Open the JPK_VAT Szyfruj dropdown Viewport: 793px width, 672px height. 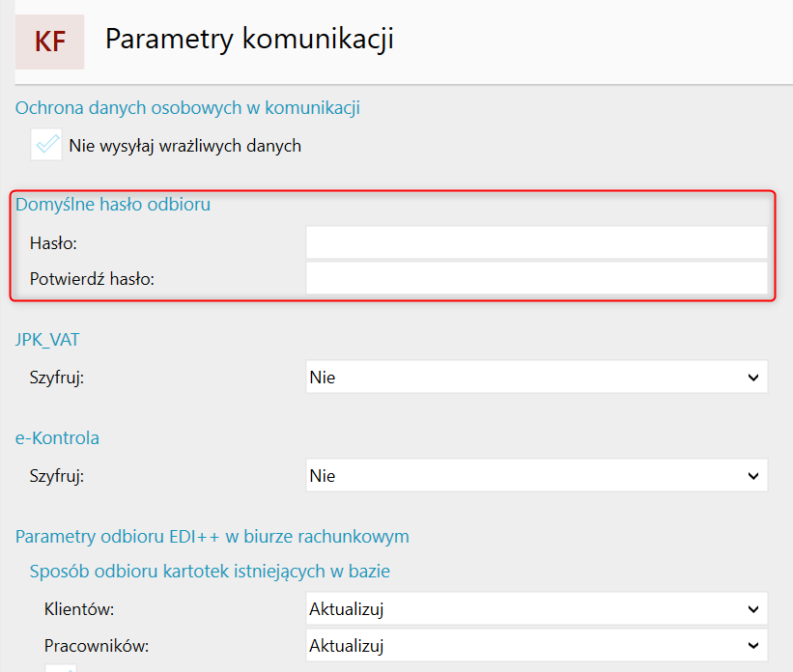[x=536, y=378]
